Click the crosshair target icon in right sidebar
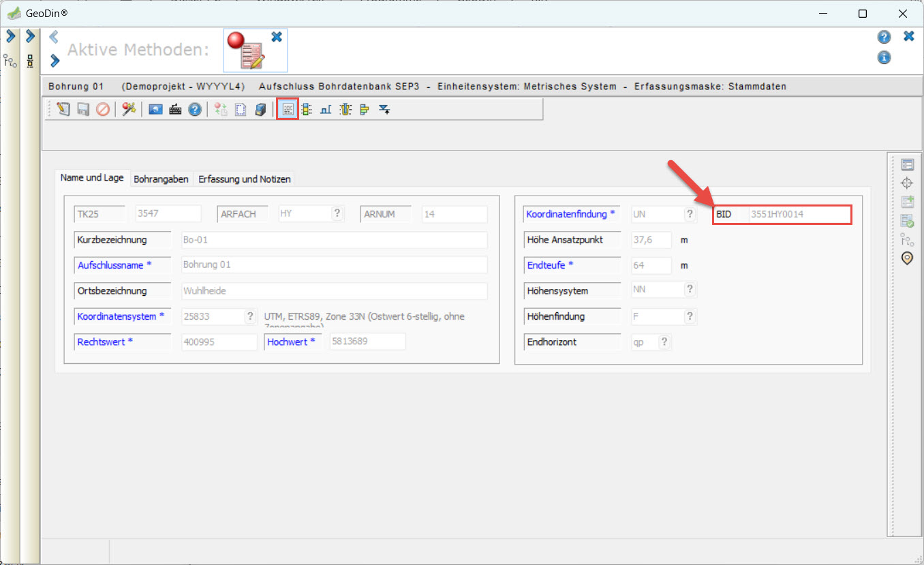The width and height of the screenshot is (924, 565). 907,183
